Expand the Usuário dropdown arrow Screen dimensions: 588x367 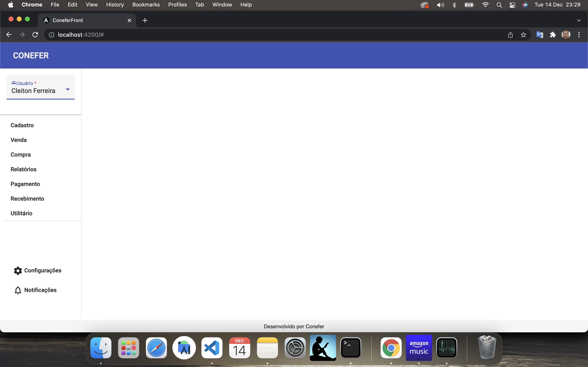click(x=67, y=89)
